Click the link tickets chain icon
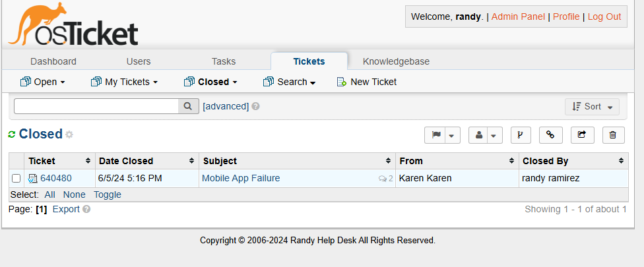The height and width of the screenshot is (267, 644). click(x=550, y=135)
